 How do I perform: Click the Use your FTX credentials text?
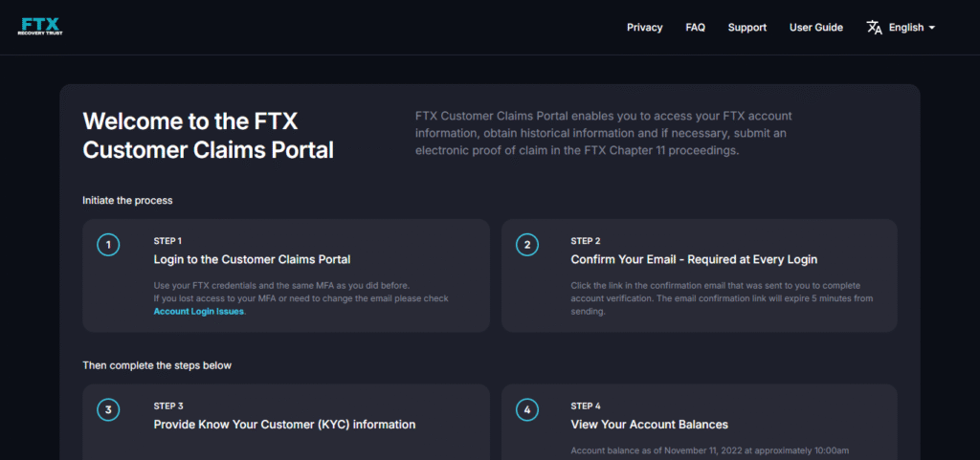281,286
